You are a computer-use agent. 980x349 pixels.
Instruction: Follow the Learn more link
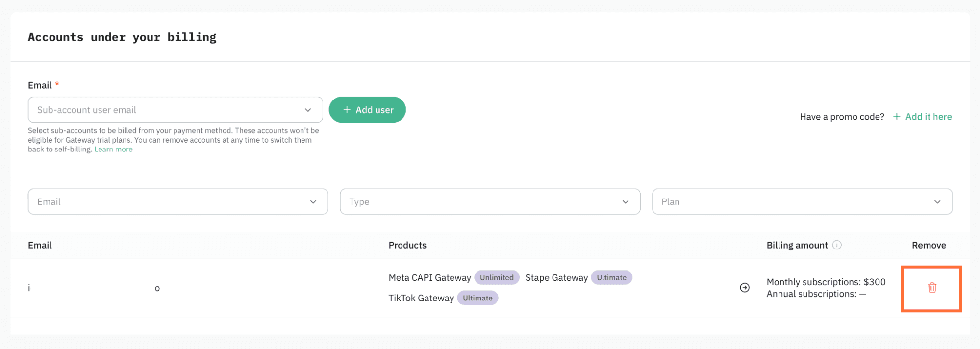click(x=113, y=150)
